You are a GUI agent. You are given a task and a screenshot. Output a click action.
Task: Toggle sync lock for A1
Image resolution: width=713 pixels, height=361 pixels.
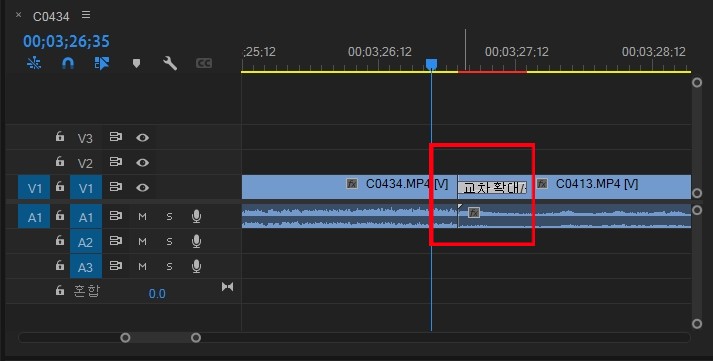tap(116, 216)
